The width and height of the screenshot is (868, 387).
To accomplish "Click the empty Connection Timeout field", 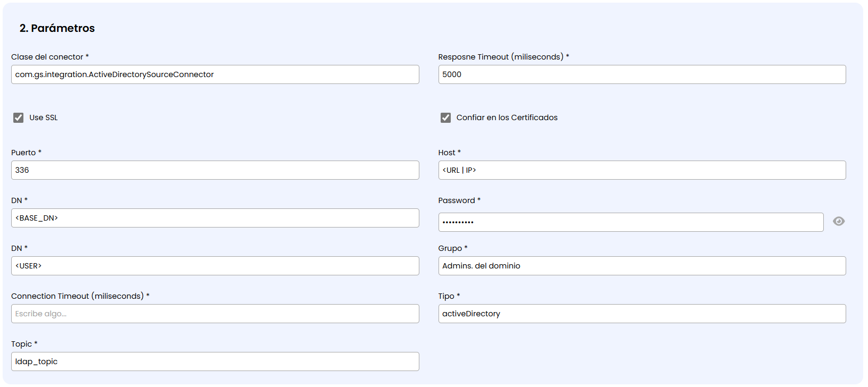I will click(x=215, y=314).
